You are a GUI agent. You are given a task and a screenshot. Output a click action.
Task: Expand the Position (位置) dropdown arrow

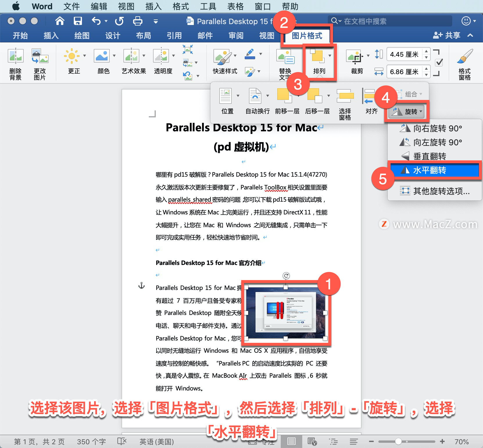(x=238, y=96)
